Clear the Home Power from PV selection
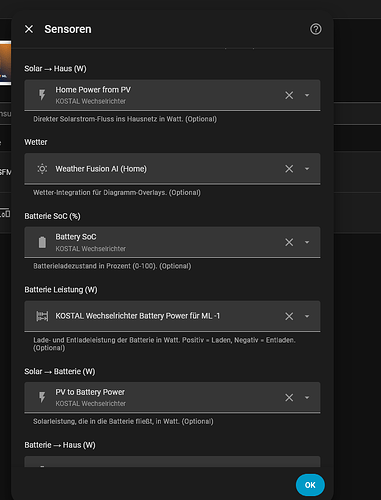The width and height of the screenshot is (381, 500). click(x=289, y=95)
